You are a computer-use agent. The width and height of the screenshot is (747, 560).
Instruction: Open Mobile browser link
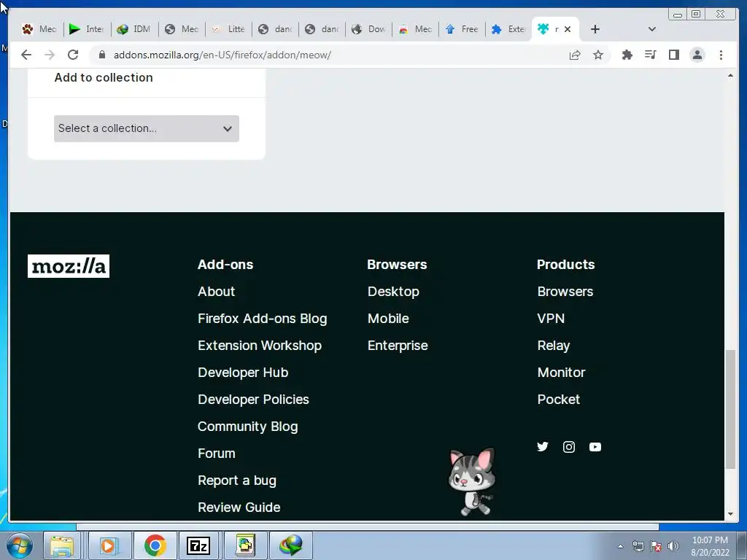pos(388,319)
